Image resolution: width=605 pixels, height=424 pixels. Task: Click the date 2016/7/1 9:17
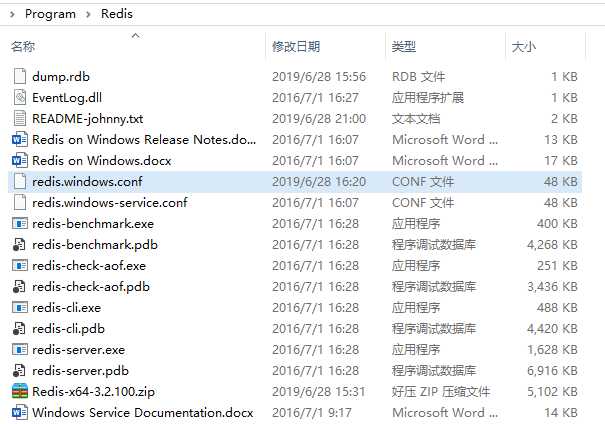pyautogui.click(x=312, y=412)
